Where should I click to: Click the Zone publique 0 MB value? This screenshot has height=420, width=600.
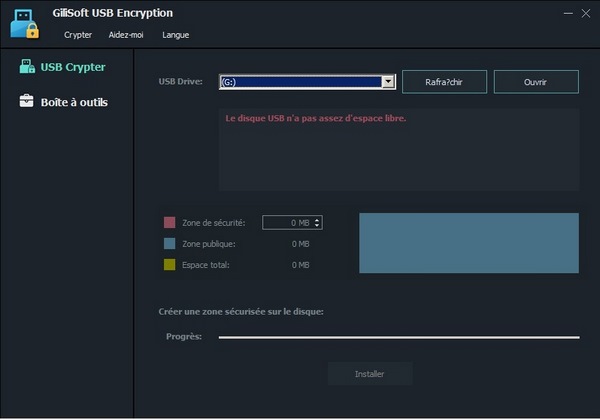point(300,244)
